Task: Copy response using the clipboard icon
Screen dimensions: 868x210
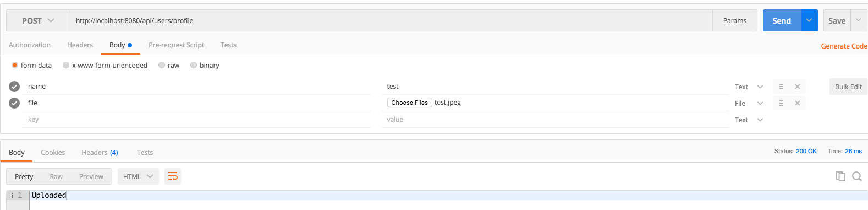Action: [840, 176]
